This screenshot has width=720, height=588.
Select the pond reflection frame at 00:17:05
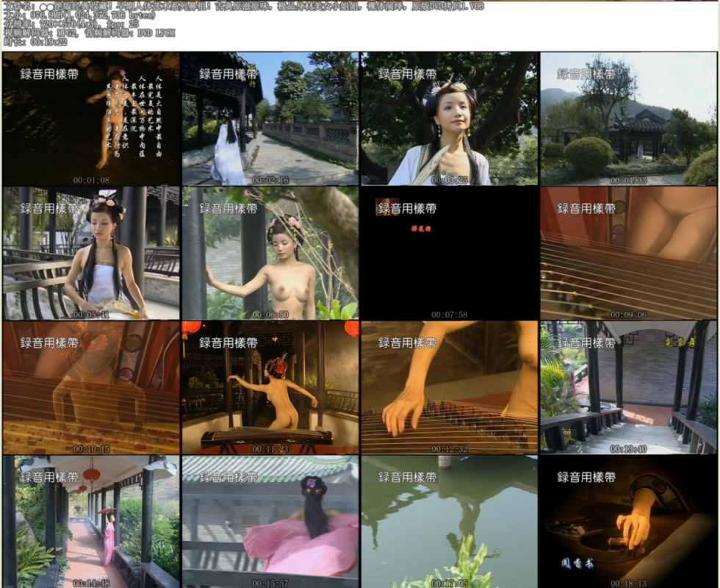coord(450,522)
